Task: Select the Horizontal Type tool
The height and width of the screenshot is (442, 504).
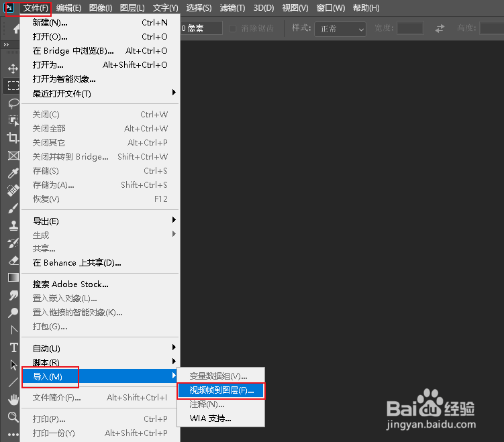Action: 13,347
